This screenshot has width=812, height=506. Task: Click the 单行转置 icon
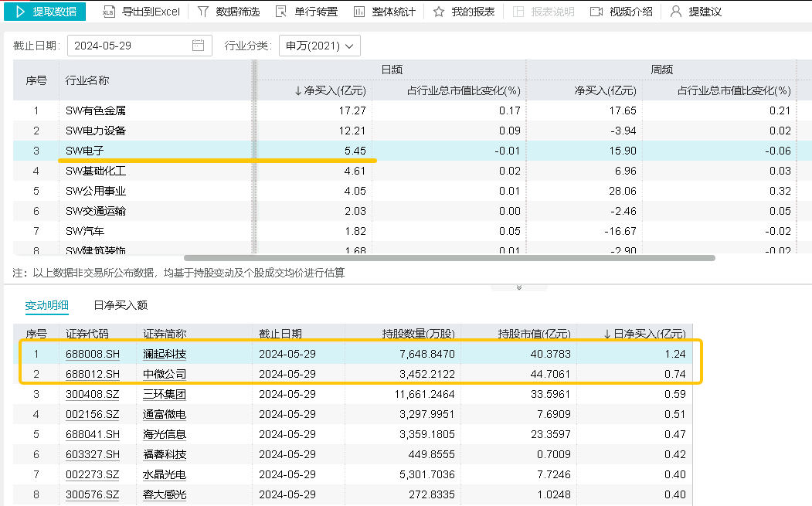(x=280, y=12)
